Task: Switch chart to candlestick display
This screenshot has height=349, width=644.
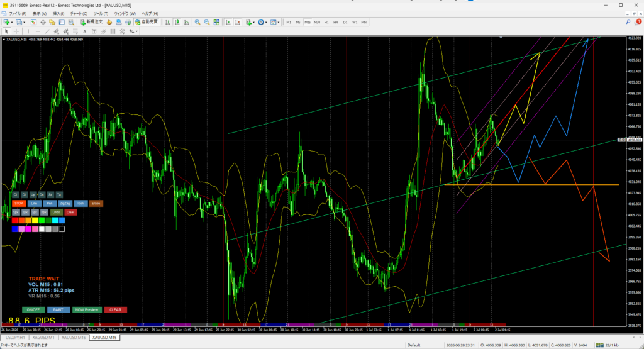Action: (x=177, y=22)
